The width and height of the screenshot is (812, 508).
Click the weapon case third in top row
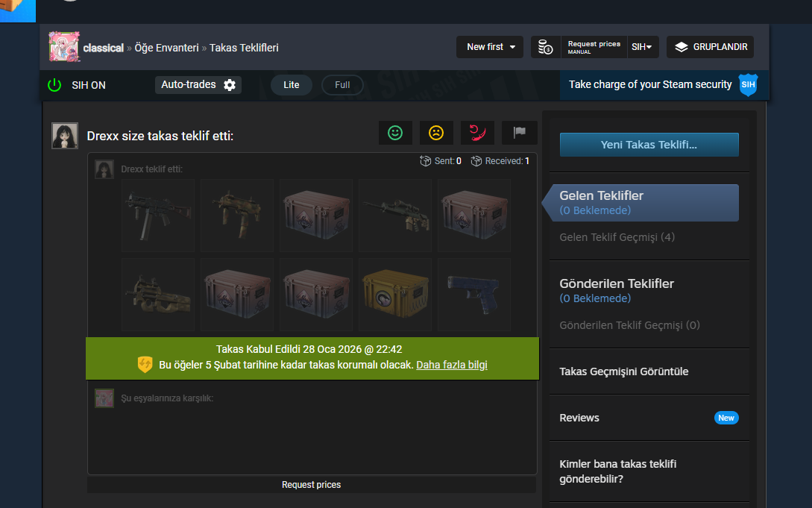coord(316,216)
